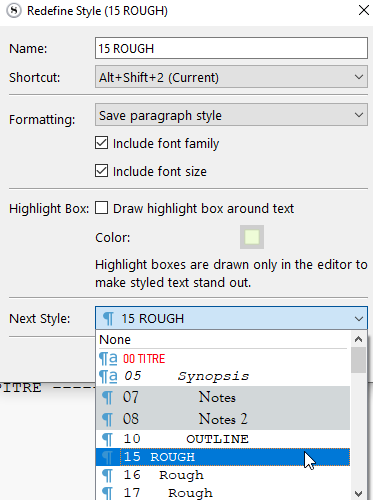
Task: Click scroll up arrow of style list
Action: coord(358,339)
